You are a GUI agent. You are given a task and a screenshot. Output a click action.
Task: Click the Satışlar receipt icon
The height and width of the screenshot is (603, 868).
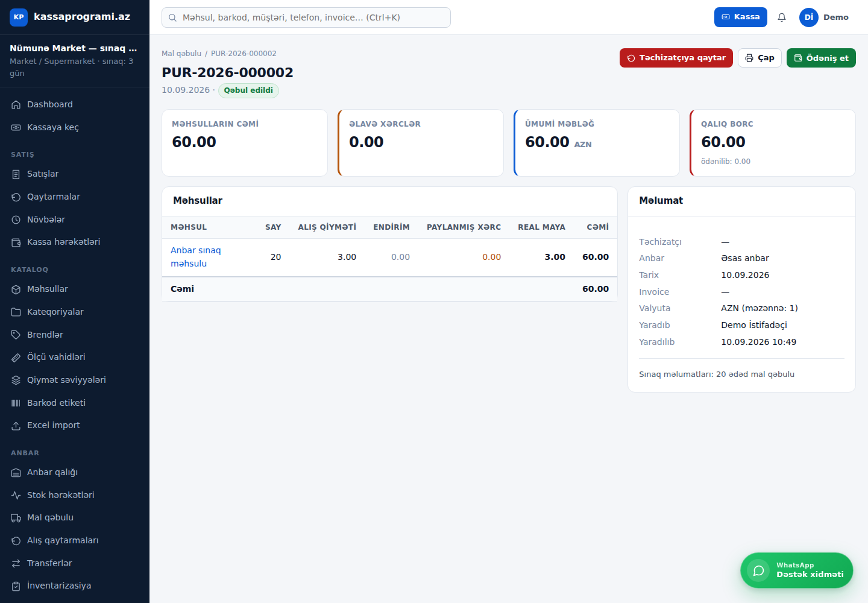coord(16,174)
